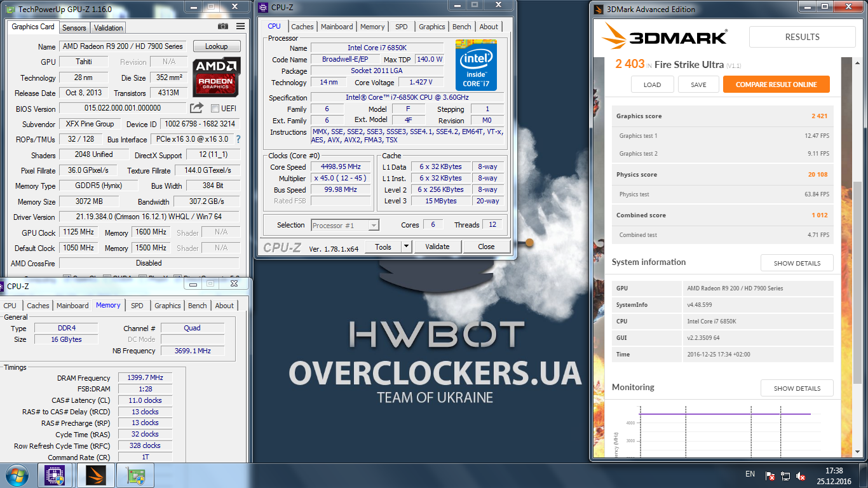Click the EN language indicator in the taskbar

click(750, 474)
